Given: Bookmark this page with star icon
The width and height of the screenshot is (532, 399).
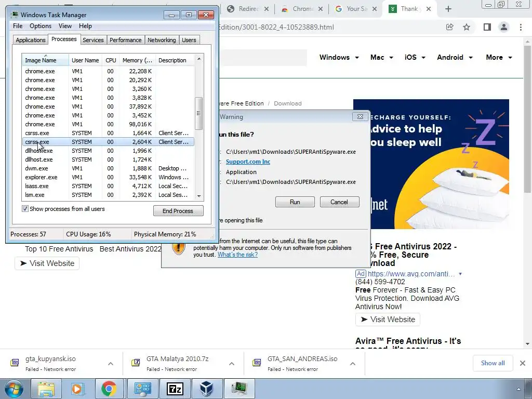Looking at the screenshot, I should pyautogui.click(x=467, y=27).
